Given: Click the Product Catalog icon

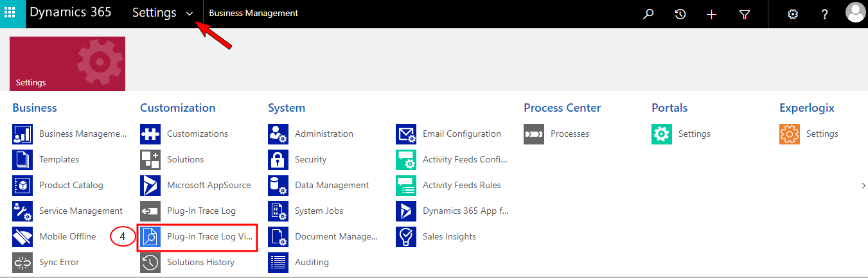Looking at the screenshot, I should click(22, 186).
